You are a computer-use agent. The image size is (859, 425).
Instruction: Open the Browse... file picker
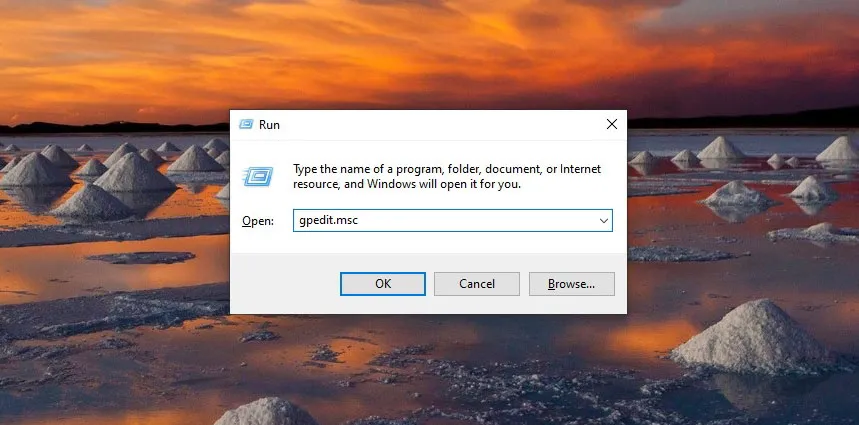pyautogui.click(x=571, y=284)
